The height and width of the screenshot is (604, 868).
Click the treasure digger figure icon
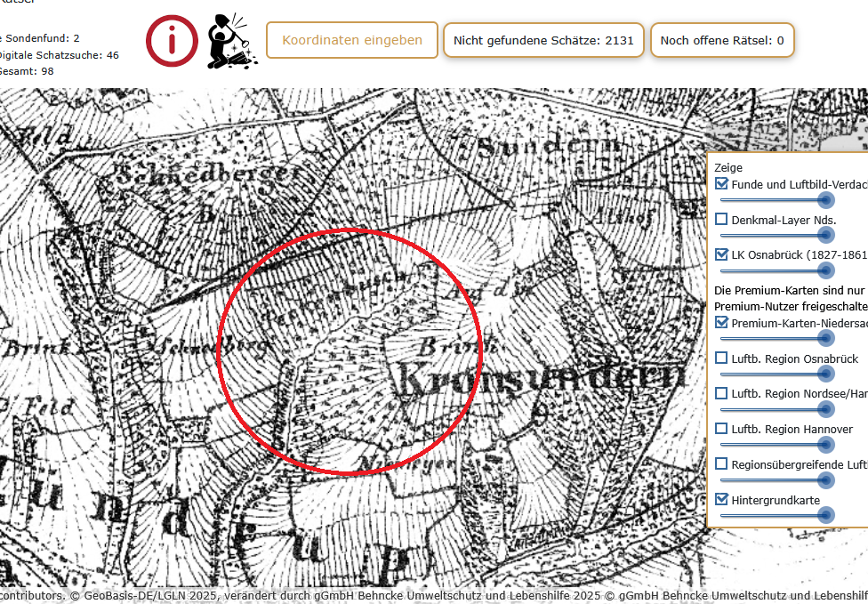(230, 41)
